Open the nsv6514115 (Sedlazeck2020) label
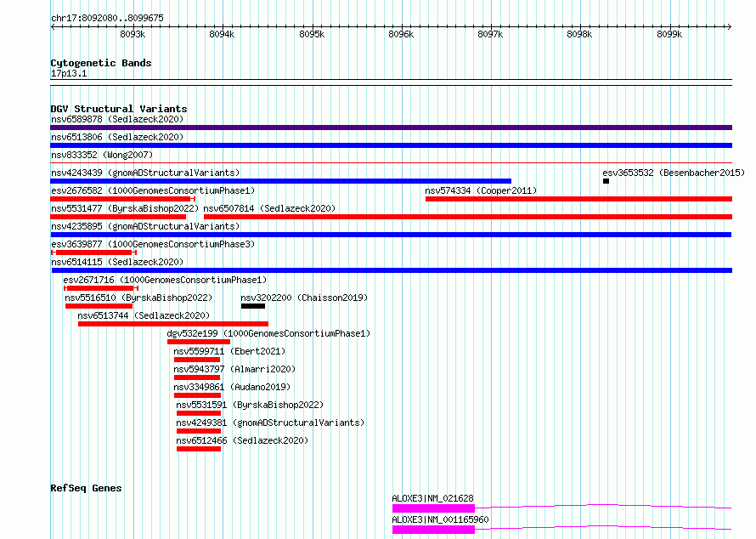The image size is (756, 539). point(117,262)
